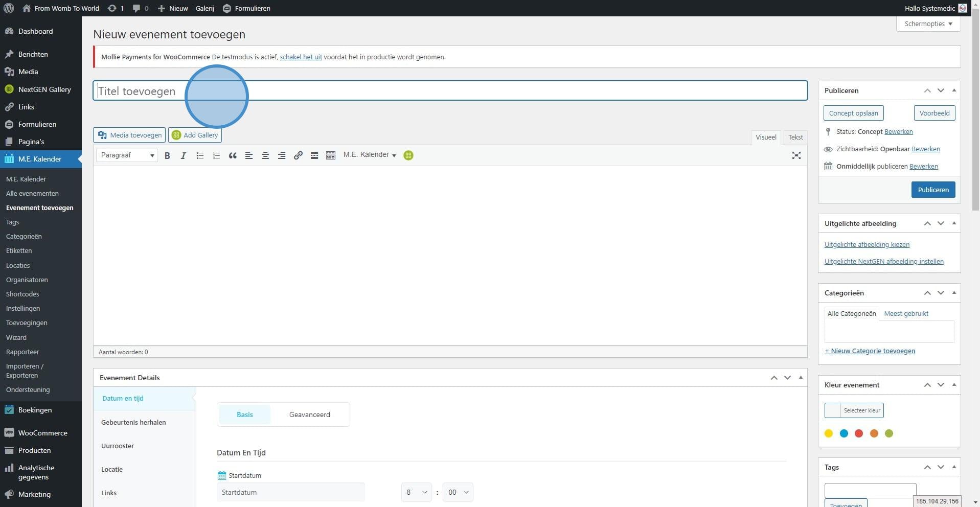Center align the text

[x=265, y=155]
